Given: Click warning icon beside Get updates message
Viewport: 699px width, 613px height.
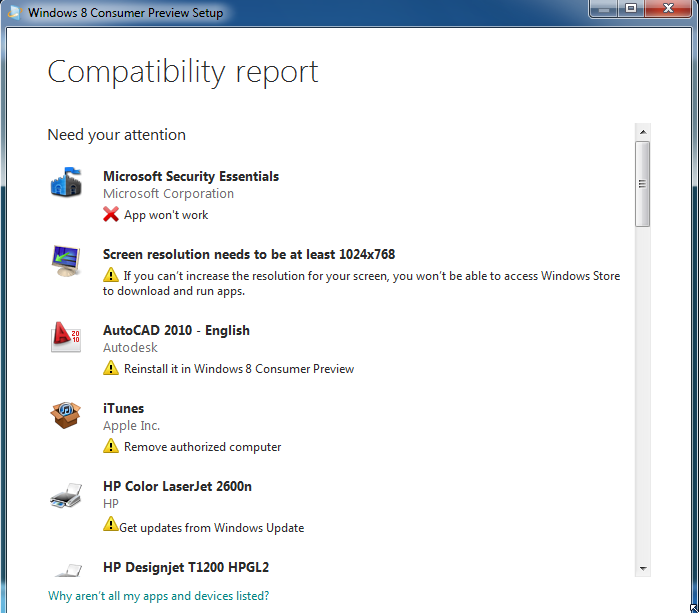Looking at the screenshot, I should (x=110, y=524).
